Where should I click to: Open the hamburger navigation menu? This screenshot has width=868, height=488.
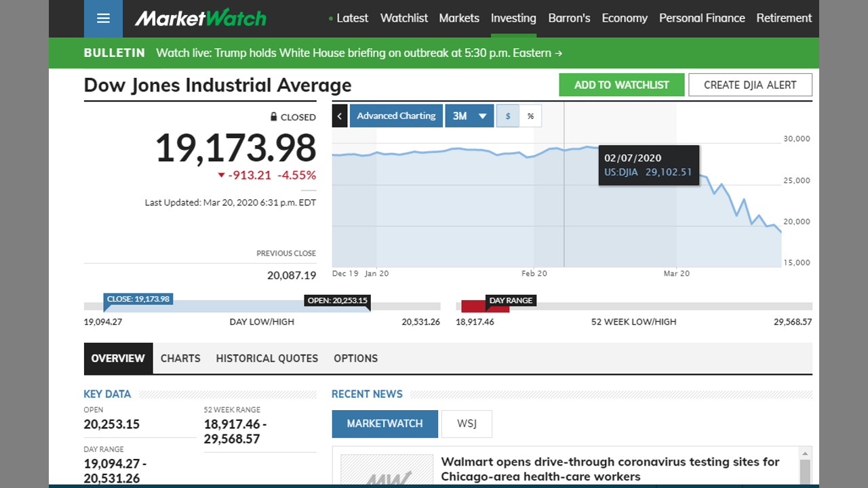click(103, 18)
